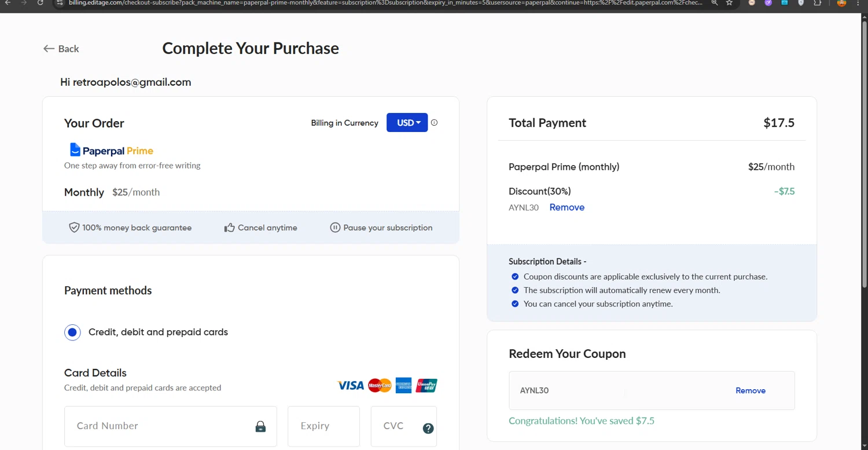Click check icon beside cancel subscription line
868x450 pixels.
[x=515, y=303]
